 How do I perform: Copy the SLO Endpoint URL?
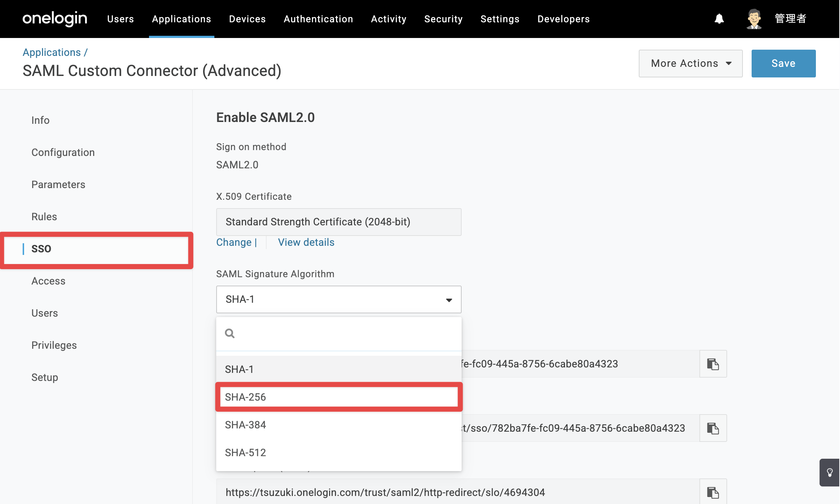tap(713, 492)
